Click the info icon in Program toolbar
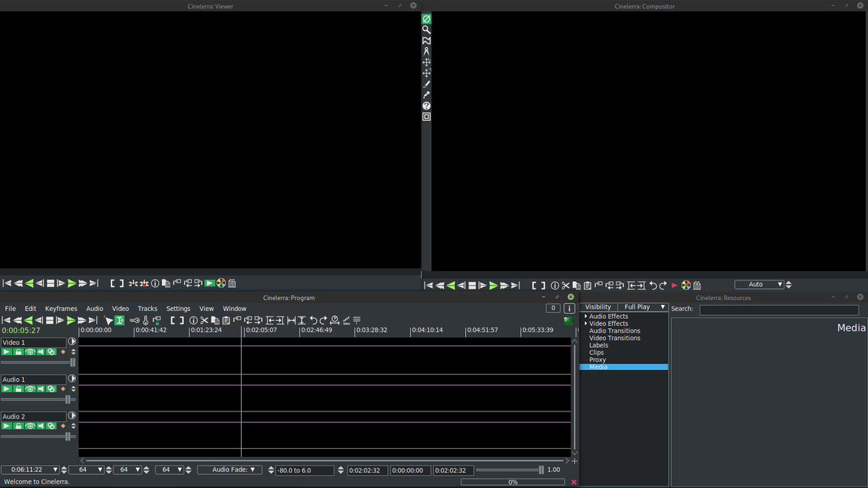 pos(193,320)
